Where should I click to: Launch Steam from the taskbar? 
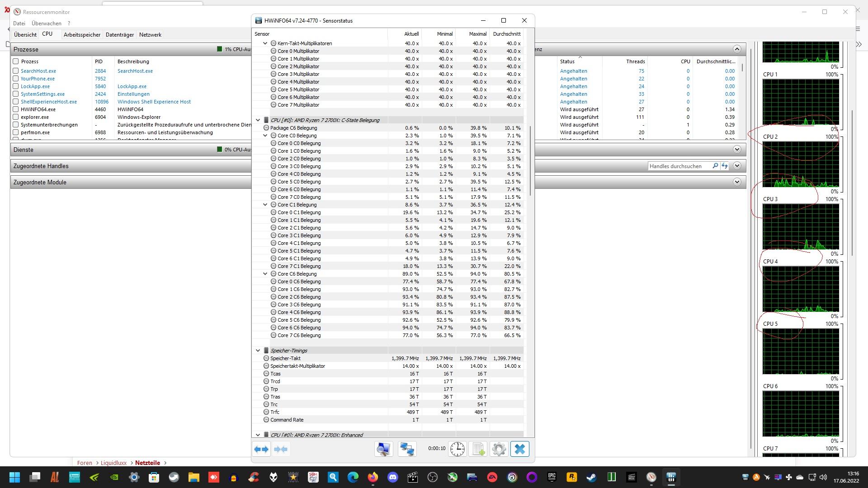coord(591,477)
